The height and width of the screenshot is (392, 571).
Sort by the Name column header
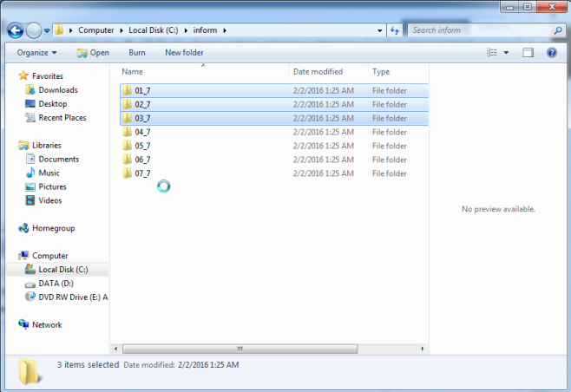[133, 72]
